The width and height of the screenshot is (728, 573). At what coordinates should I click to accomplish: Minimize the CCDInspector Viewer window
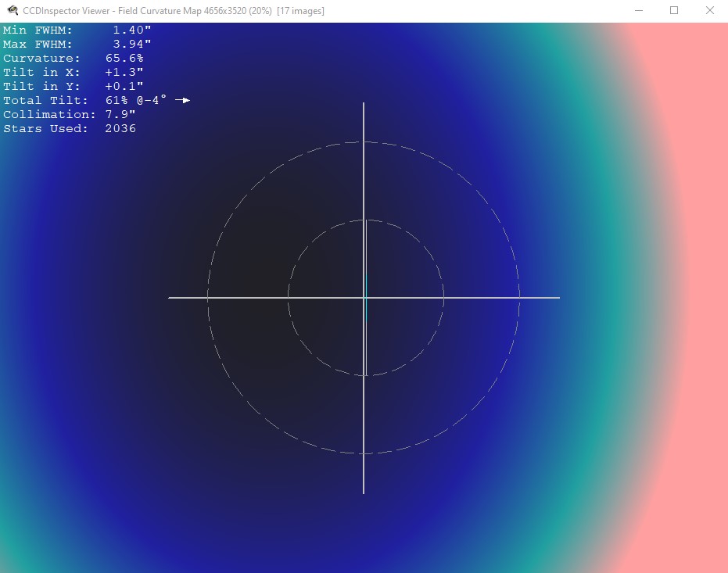coord(639,10)
